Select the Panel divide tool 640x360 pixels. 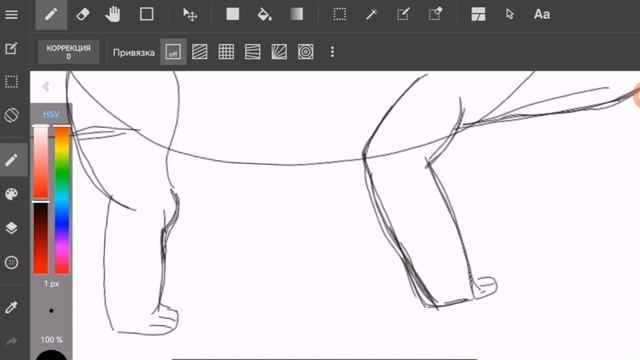tap(478, 14)
